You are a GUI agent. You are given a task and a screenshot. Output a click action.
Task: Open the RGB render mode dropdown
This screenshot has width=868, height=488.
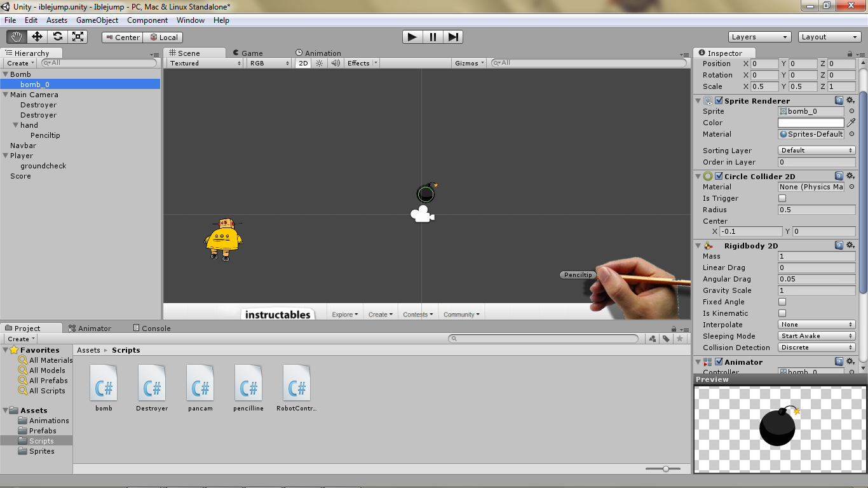click(x=269, y=63)
